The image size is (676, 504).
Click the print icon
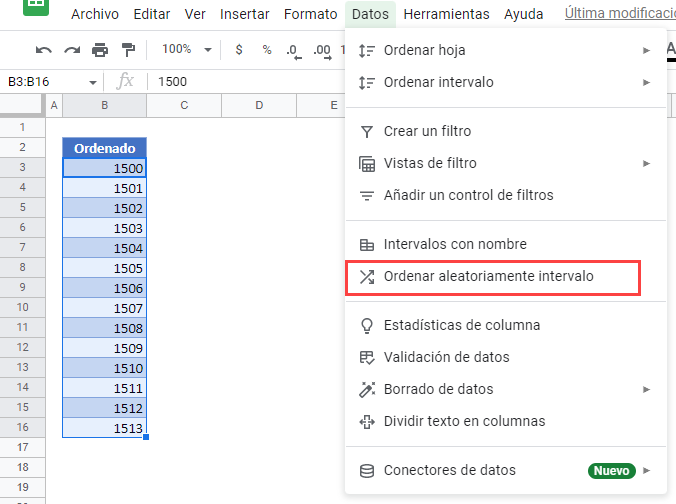click(x=100, y=50)
